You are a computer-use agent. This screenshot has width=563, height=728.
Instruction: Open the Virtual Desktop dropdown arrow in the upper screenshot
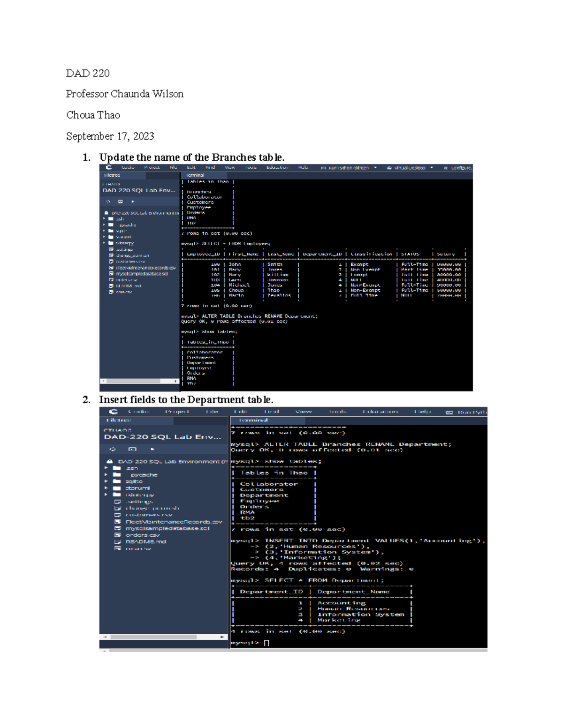pyautogui.click(x=432, y=168)
